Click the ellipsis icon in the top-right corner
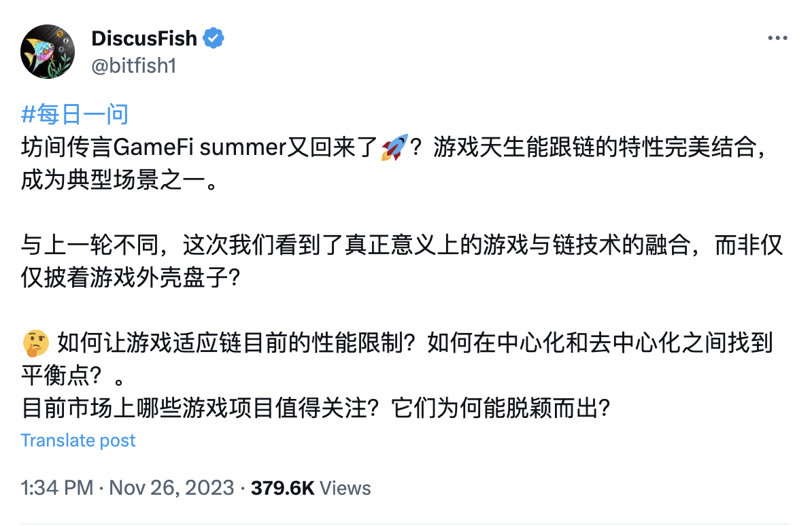The height and width of the screenshot is (526, 812). click(x=777, y=39)
